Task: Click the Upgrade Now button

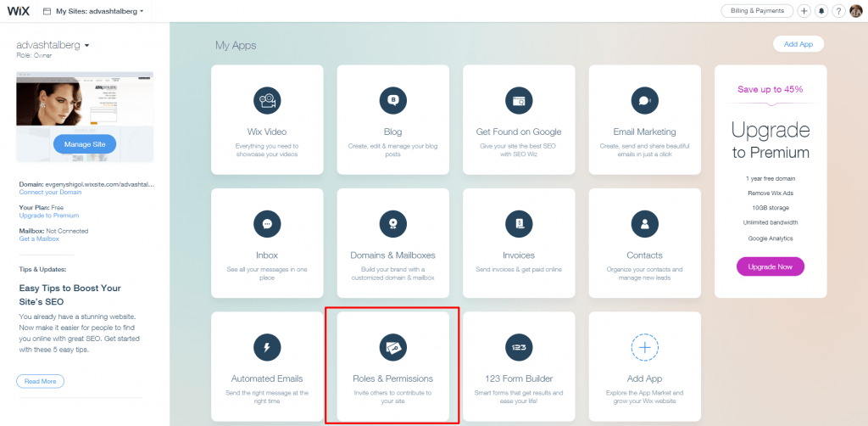Action: click(x=770, y=266)
